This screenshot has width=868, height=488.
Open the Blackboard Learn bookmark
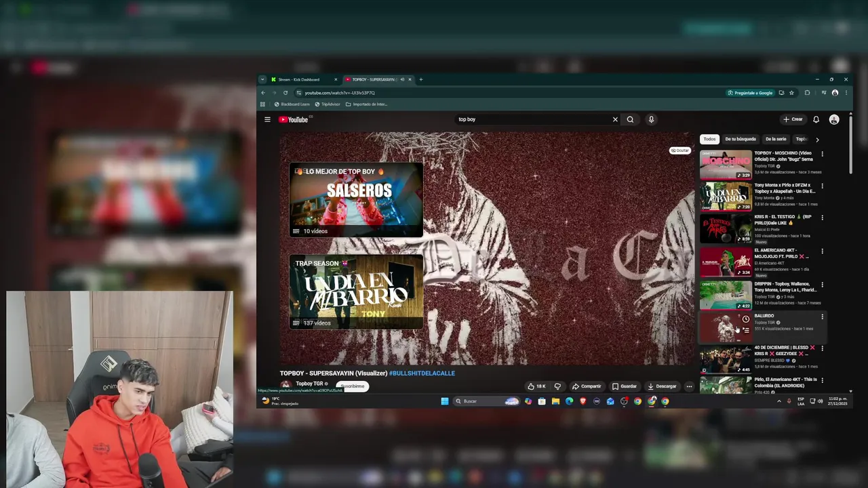point(292,104)
